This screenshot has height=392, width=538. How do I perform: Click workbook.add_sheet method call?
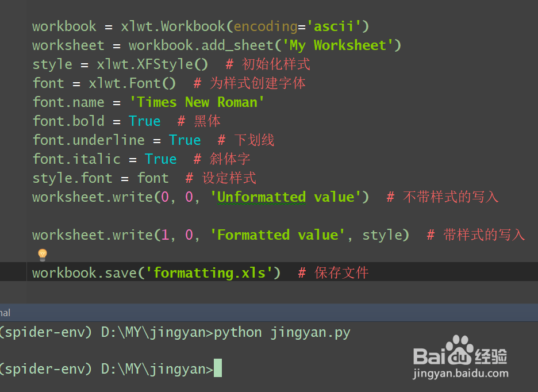pos(201,45)
